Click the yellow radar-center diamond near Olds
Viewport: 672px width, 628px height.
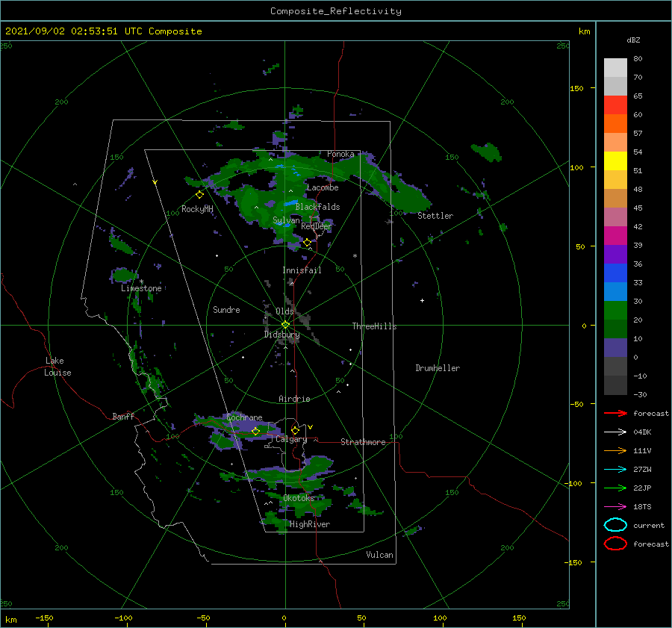point(285,325)
